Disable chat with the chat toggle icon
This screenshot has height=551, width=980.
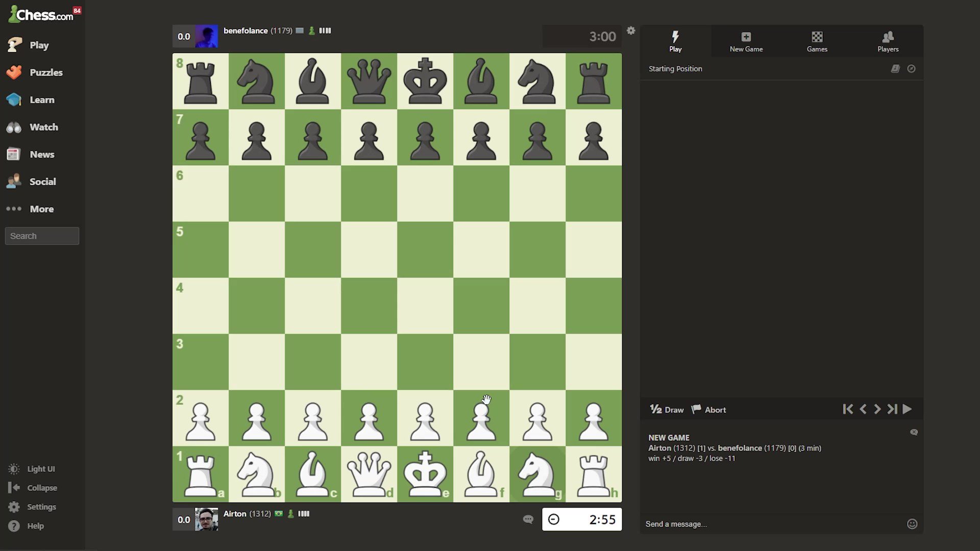[914, 432]
